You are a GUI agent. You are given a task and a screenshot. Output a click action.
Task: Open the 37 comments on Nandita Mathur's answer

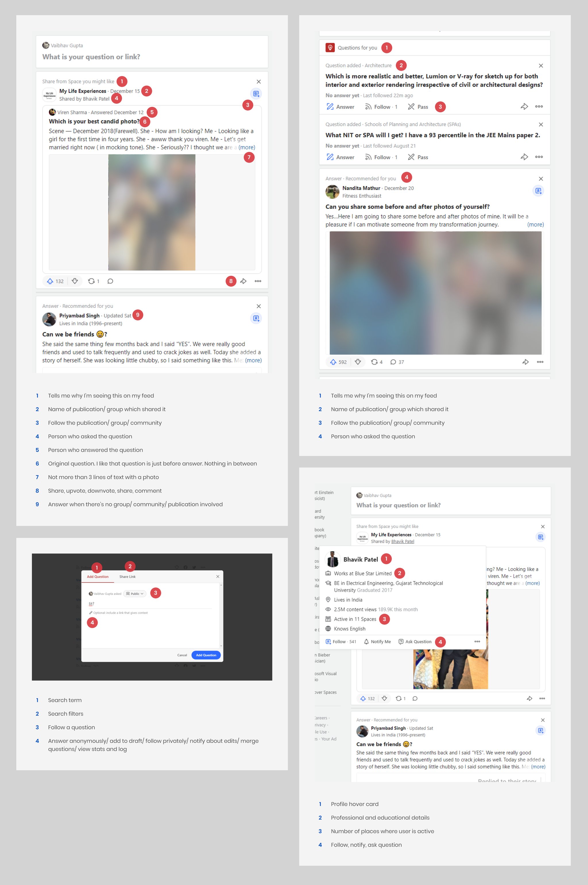coord(397,362)
